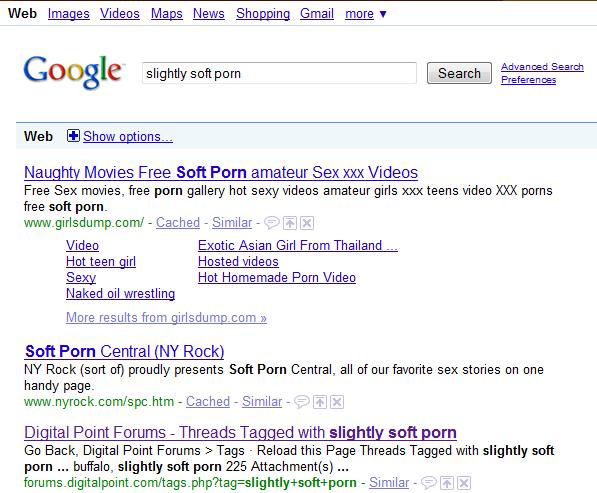Viewport: 597px width, 493px height.
Task: Click the Search button
Action: click(x=459, y=73)
